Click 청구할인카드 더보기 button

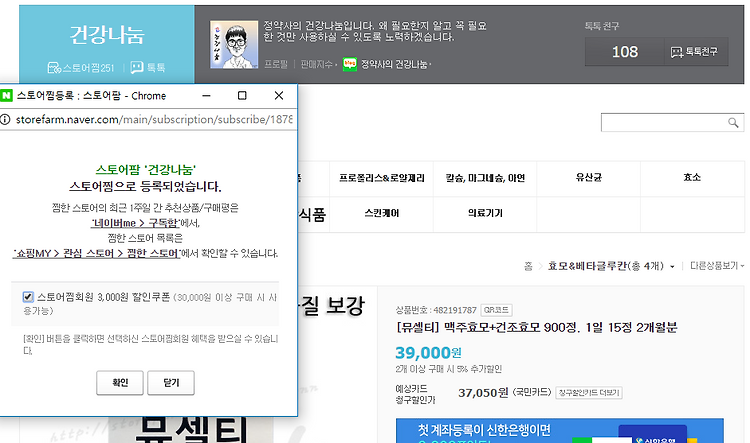[589, 393]
